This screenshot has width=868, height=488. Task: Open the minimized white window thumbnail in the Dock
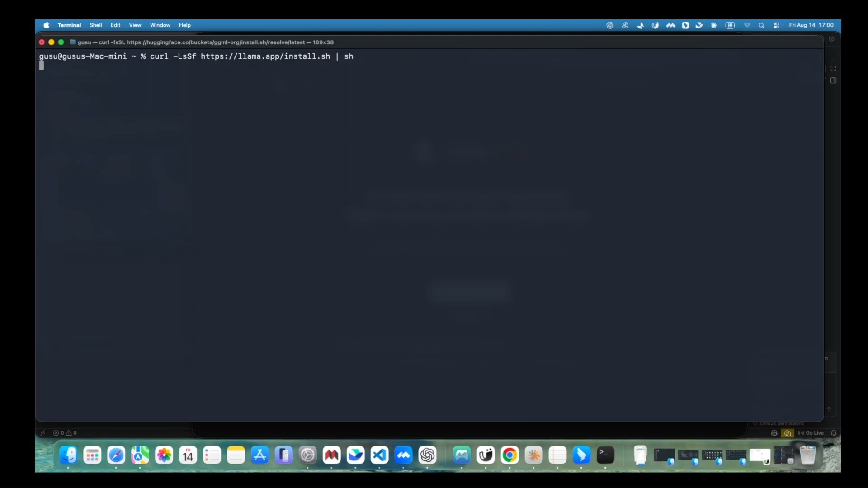click(x=760, y=456)
